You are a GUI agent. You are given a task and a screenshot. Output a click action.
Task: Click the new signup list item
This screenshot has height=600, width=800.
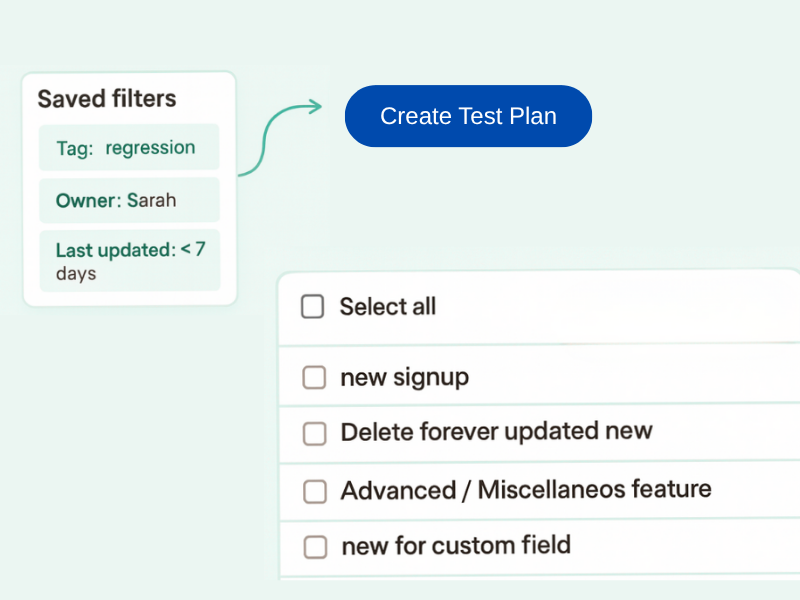[404, 377]
